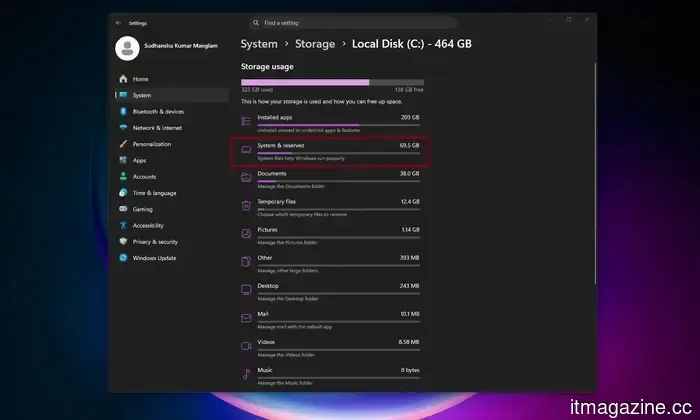The width and height of the screenshot is (700, 420).
Task: Open System & reserved storage category
Action: (x=330, y=151)
